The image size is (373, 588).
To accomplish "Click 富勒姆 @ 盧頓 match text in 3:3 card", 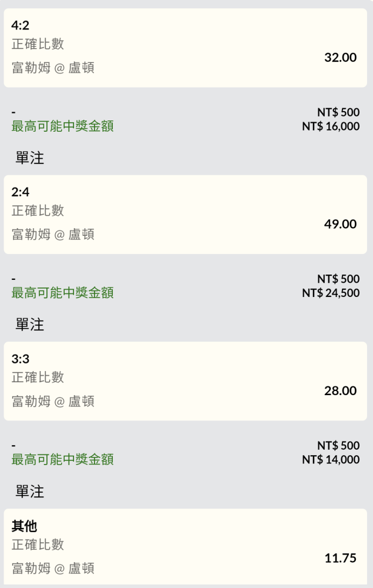I will coord(53,401).
